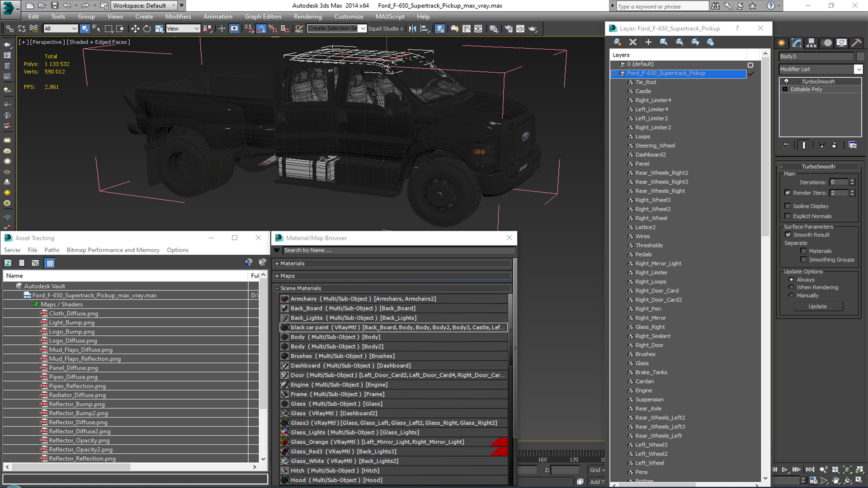Click Add Selected Objects plus icon
The height and width of the screenshot is (488, 868).
pos(648,42)
